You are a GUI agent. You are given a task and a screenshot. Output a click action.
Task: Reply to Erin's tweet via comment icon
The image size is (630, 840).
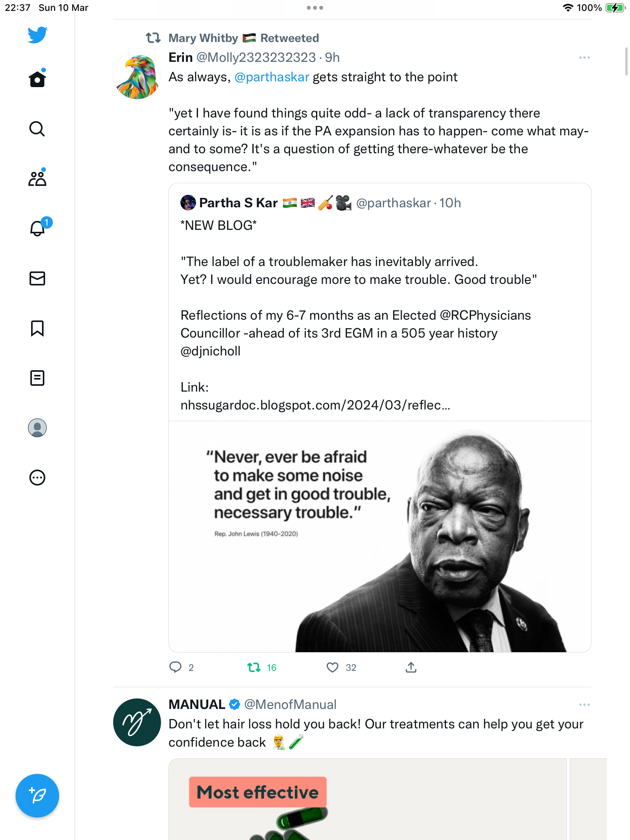[x=175, y=667]
